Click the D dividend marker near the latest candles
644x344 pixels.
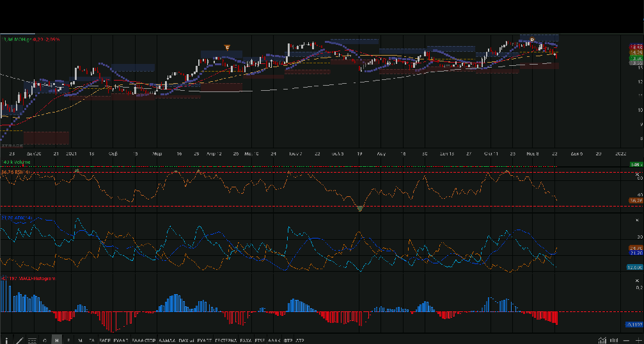click(531, 40)
